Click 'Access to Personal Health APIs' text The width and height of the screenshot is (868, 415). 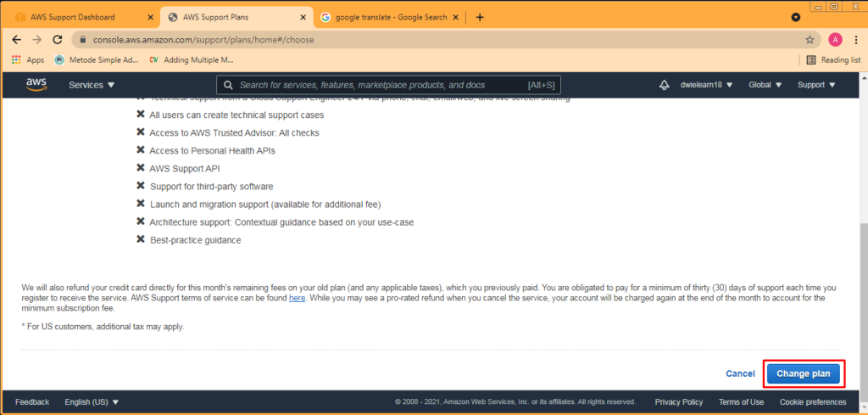(213, 151)
